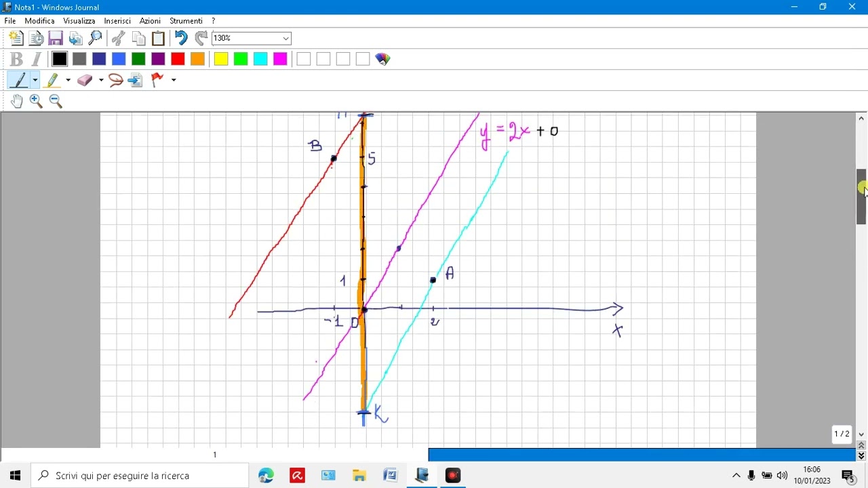This screenshot has height=488, width=868.
Task: Open the Azioni menu
Action: pos(150,21)
